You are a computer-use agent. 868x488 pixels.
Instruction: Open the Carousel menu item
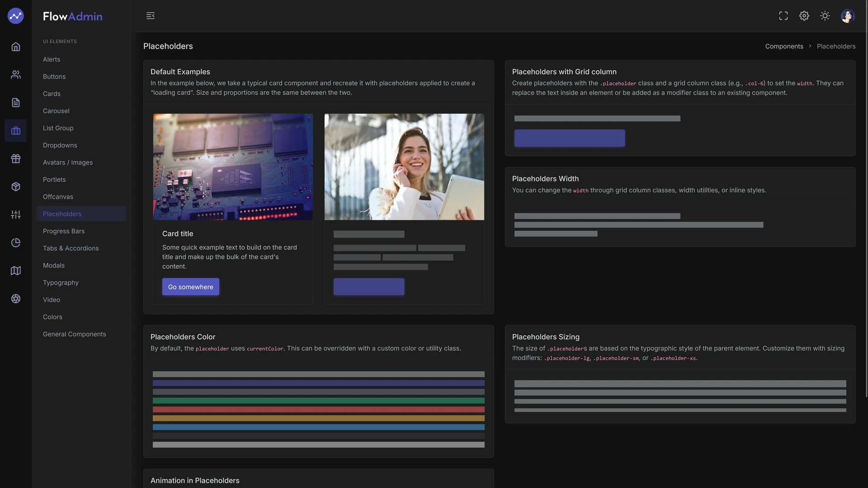[56, 111]
